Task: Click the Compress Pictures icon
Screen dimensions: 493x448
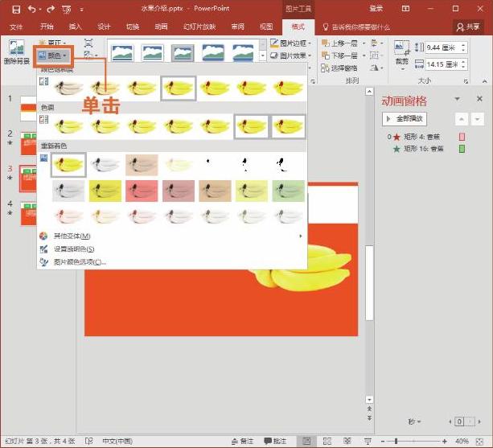Action: click(88, 43)
